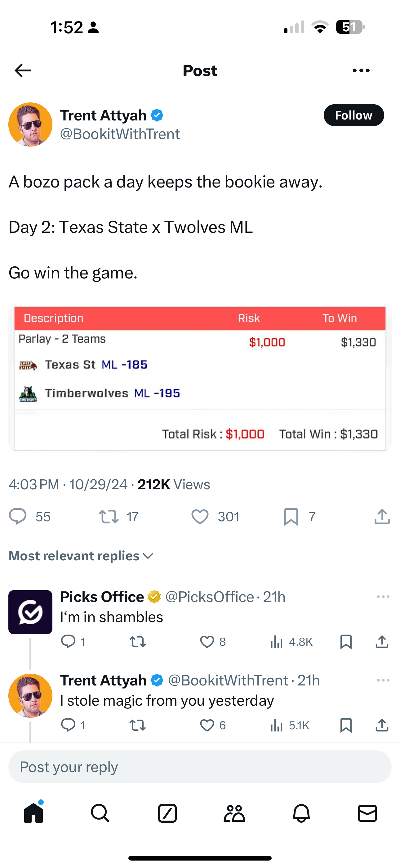Open more options on Picks Office reply
The height and width of the screenshot is (868, 400).
pos(383,597)
